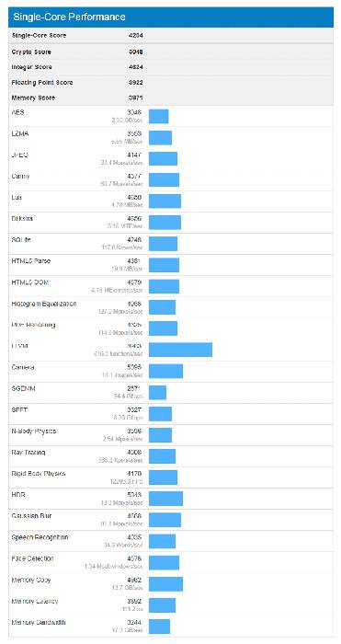Click the AES benchmark bar
This screenshot has width=341, height=644.
pos(159,116)
